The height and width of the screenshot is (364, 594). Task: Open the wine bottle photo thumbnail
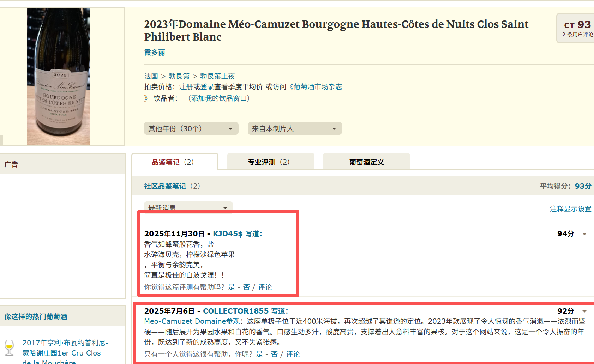coord(59,77)
